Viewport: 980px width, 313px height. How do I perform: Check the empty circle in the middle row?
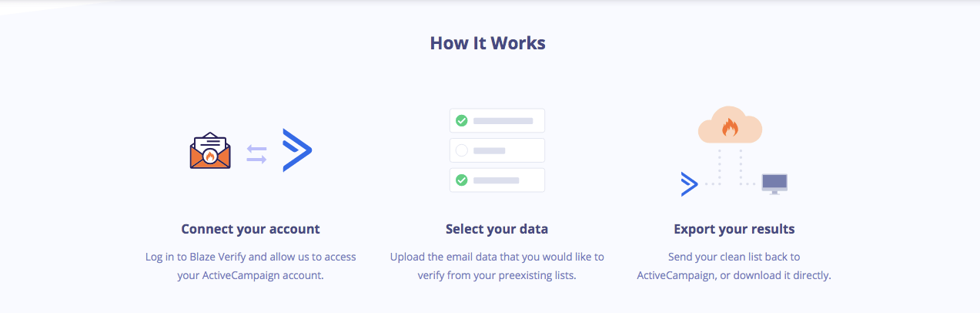coord(462,150)
